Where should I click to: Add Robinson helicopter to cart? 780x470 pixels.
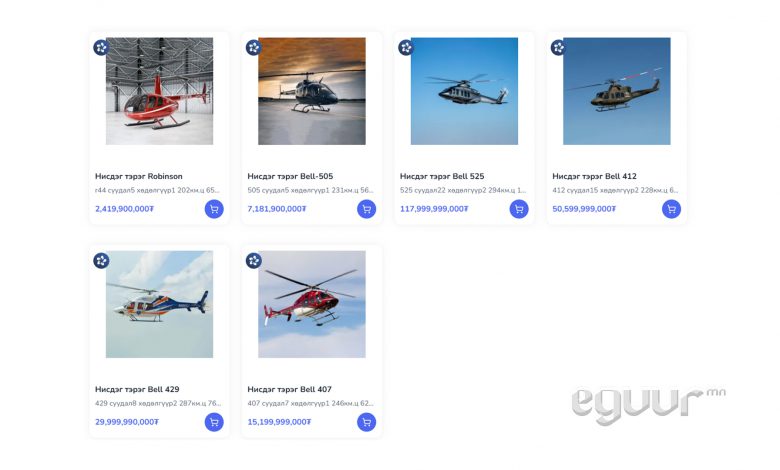[x=214, y=209]
